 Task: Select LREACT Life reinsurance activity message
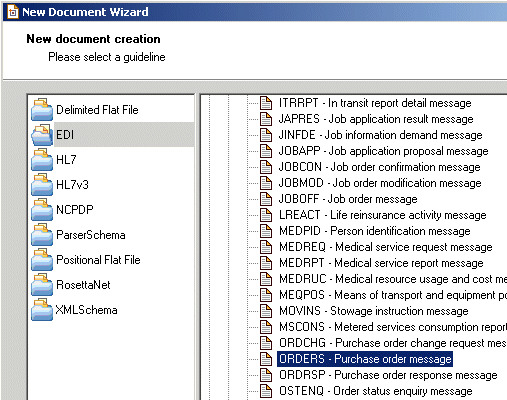382,215
